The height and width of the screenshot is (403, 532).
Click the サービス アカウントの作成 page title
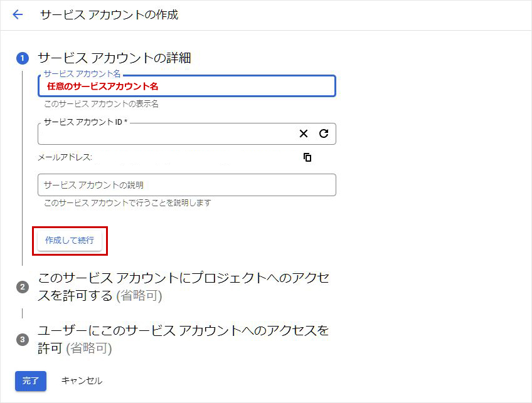point(109,14)
